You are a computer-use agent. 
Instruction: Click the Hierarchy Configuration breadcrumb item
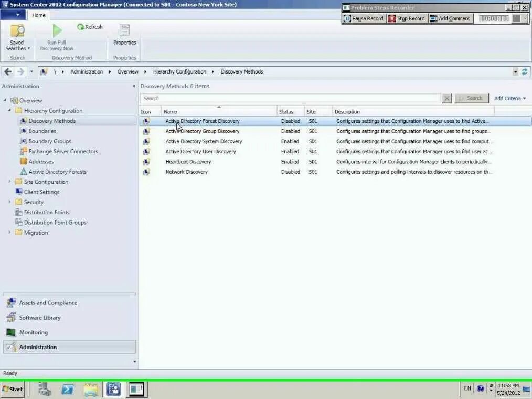pyautogui.click(x=179, y=71)
